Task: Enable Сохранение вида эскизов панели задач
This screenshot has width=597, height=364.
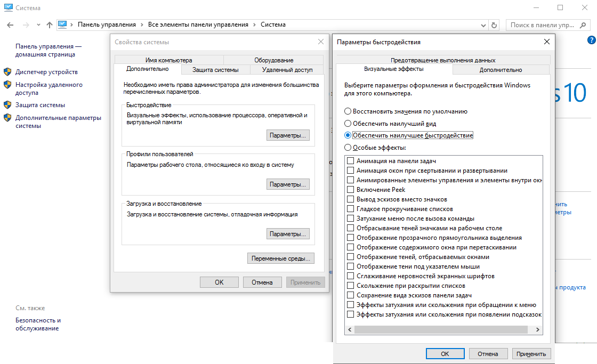Action: (x=351, y=295)
